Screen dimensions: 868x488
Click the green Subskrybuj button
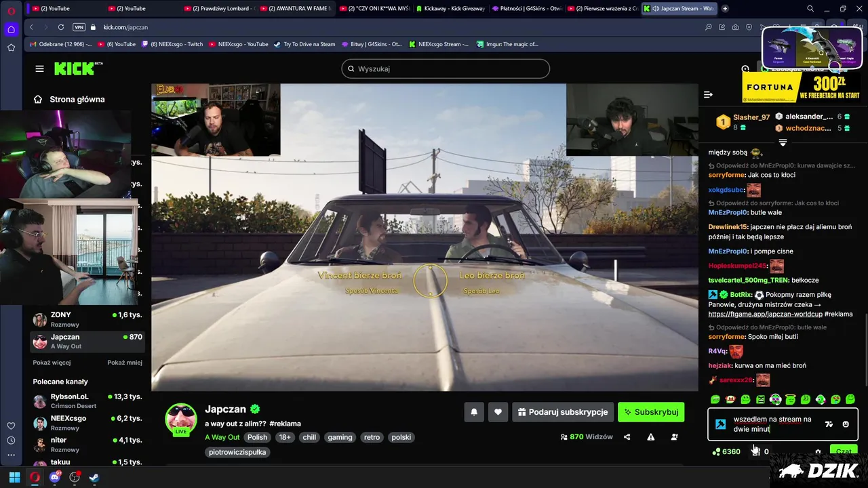651,411
